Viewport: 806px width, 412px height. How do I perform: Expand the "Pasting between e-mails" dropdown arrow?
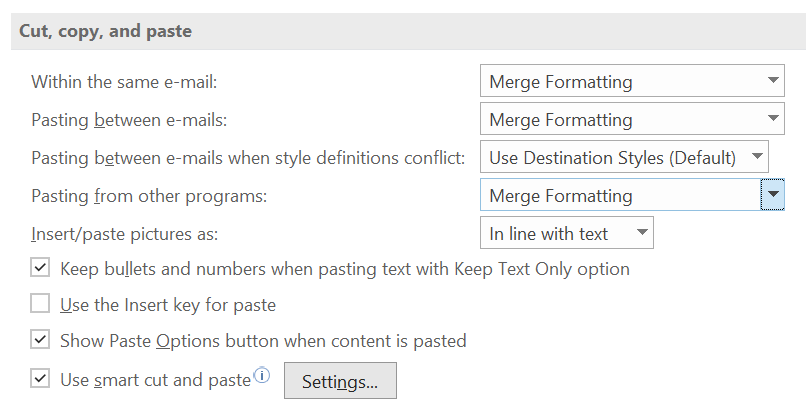pos(772,120)
